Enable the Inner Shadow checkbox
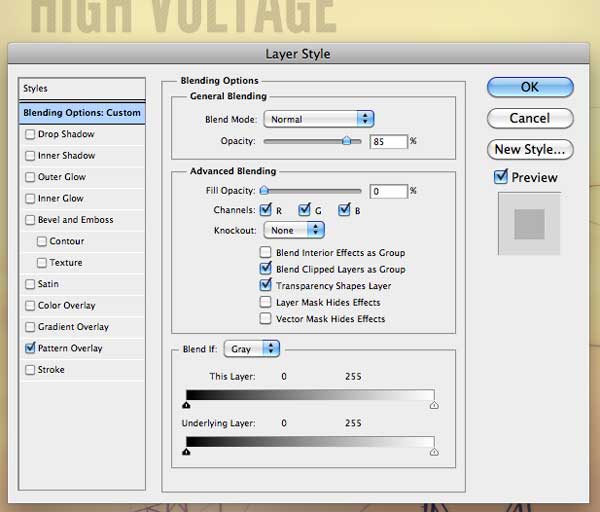This screenshot has width=600, height=512. coord(30,156)
